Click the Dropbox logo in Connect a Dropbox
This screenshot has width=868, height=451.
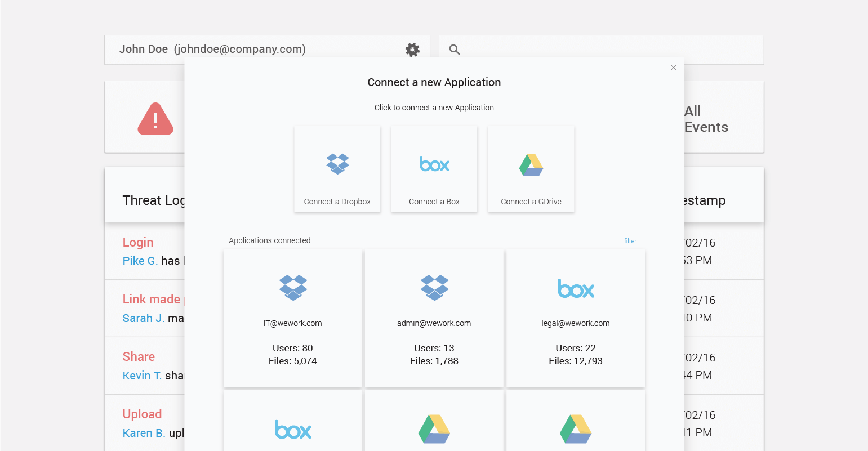tap(337, 164)
